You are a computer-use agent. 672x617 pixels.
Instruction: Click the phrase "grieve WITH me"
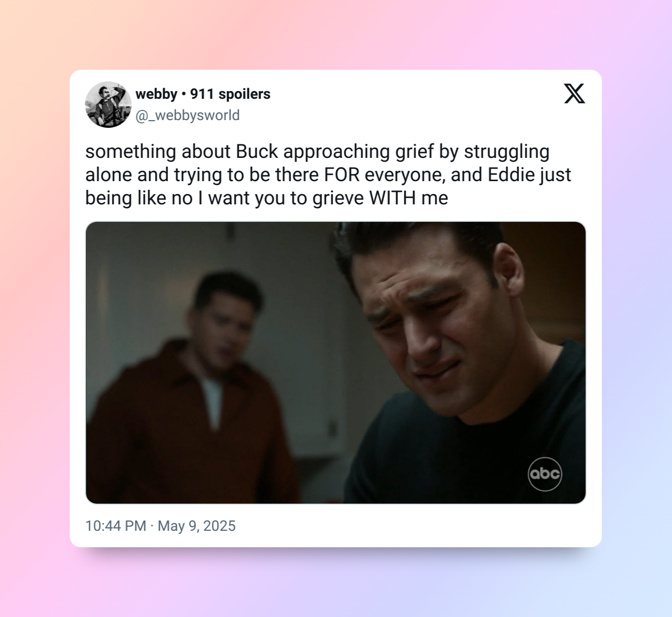[x=381, y=198]
